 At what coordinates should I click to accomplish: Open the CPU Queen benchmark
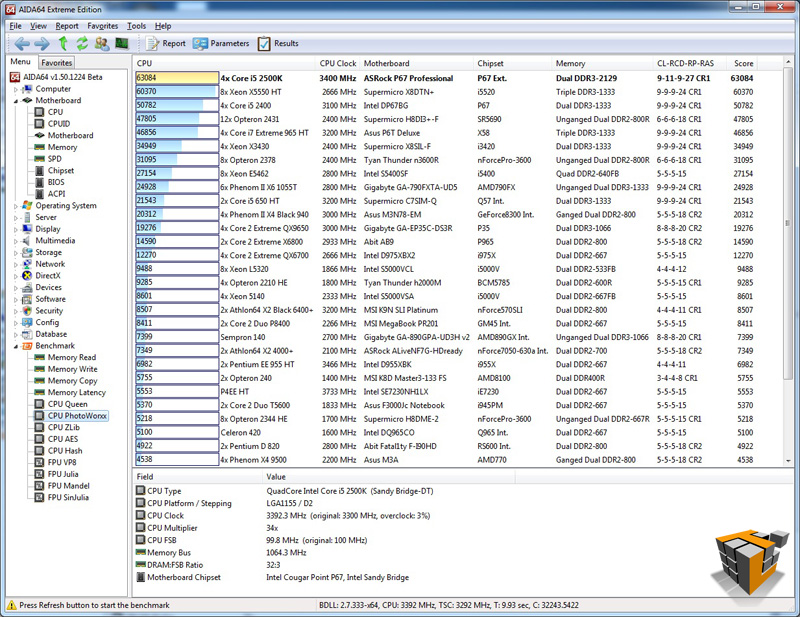point(67,404)
